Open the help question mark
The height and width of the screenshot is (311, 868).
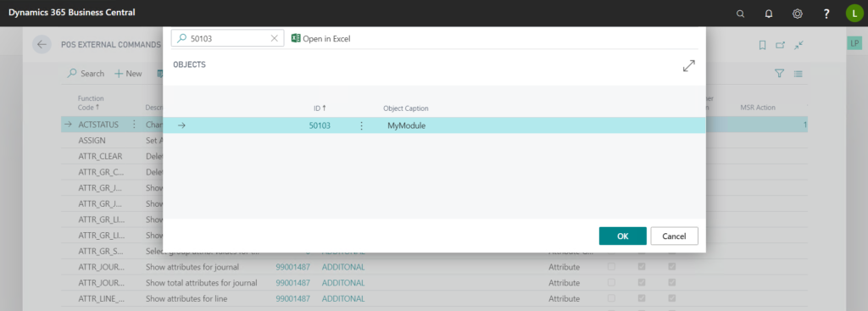point(826,14)
